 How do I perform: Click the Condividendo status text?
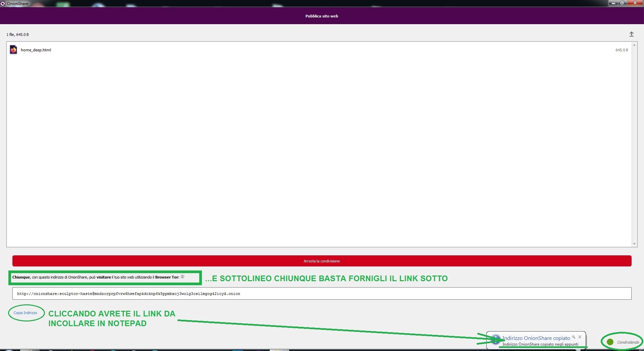[628, 342]
